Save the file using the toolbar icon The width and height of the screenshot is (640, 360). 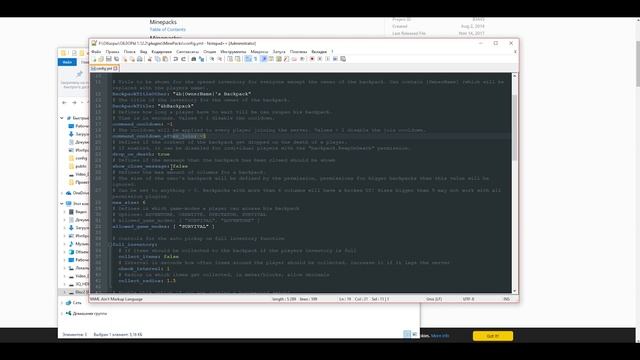pos(109,59)
